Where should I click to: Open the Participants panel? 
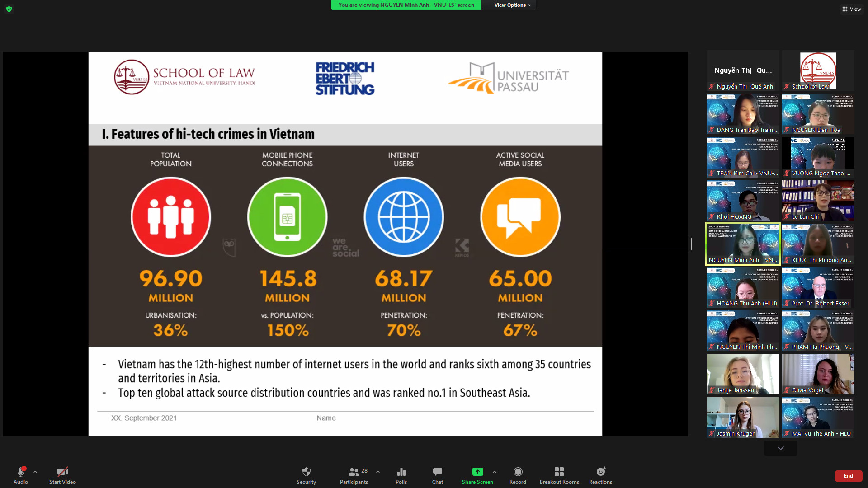click(x=354, y=475)
